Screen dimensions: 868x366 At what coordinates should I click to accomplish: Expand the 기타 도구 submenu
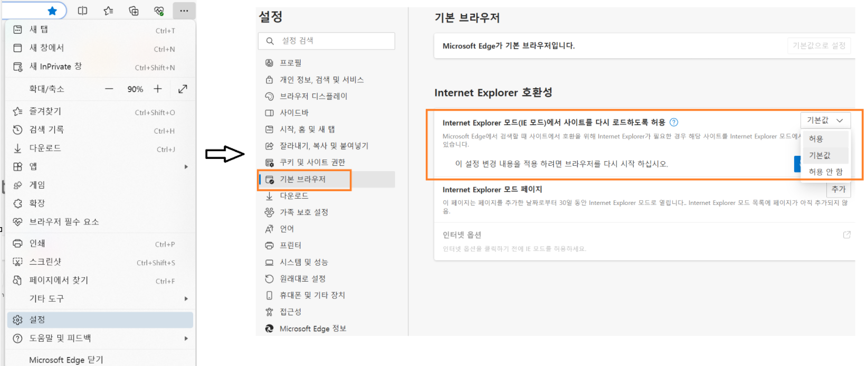100,299
